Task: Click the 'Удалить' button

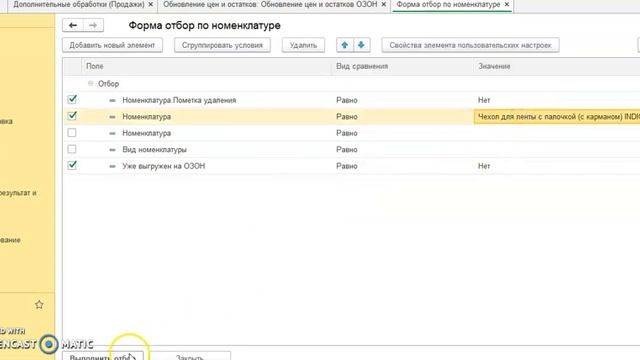Action: [303, 45]
